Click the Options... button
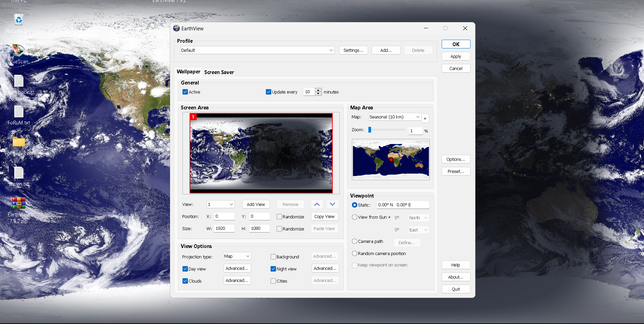This screenshot has width=644, height=324. [456, 159]
